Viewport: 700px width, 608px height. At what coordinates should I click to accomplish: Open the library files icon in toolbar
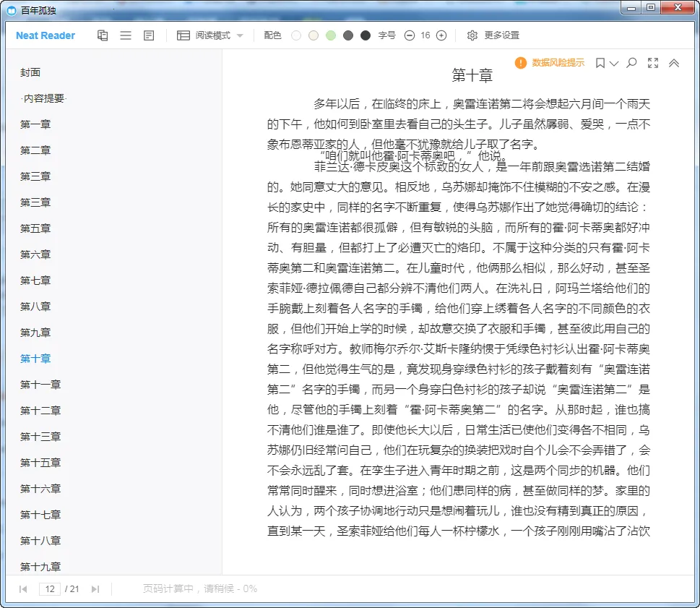(103, 35)
